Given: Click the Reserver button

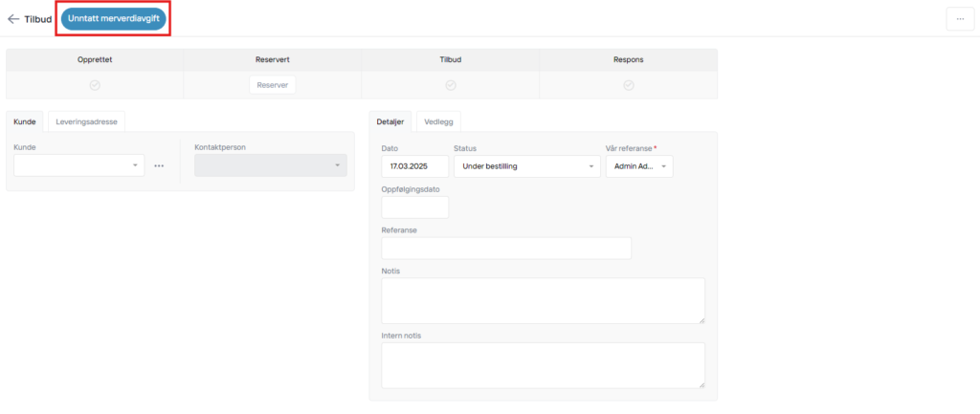Looking at the screenshot, I should click(x=273, y=85).
